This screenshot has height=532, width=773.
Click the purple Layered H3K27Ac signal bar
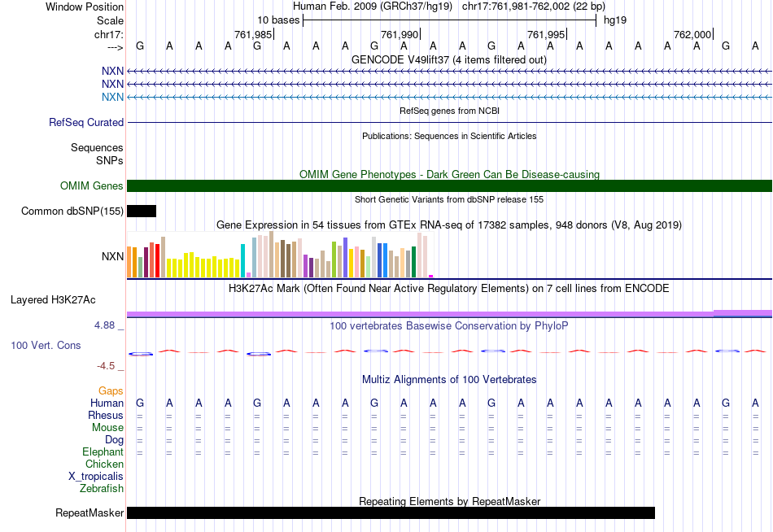(x=419, y=313)
